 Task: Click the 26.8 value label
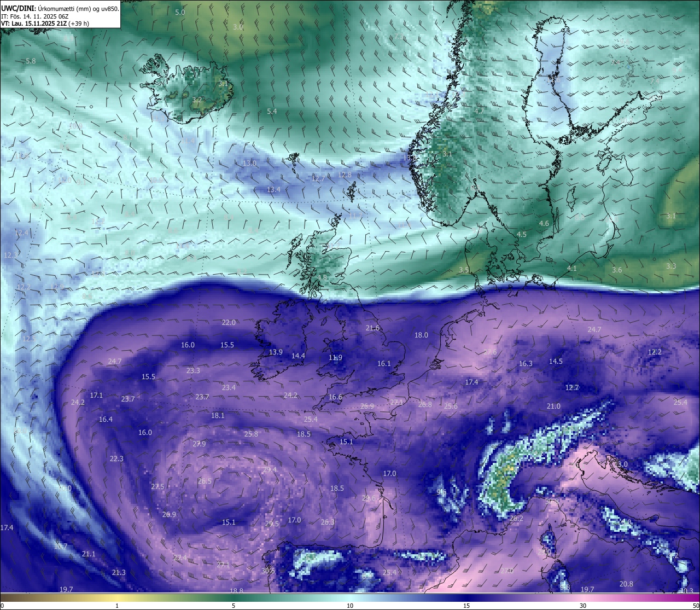click(425, 405)
